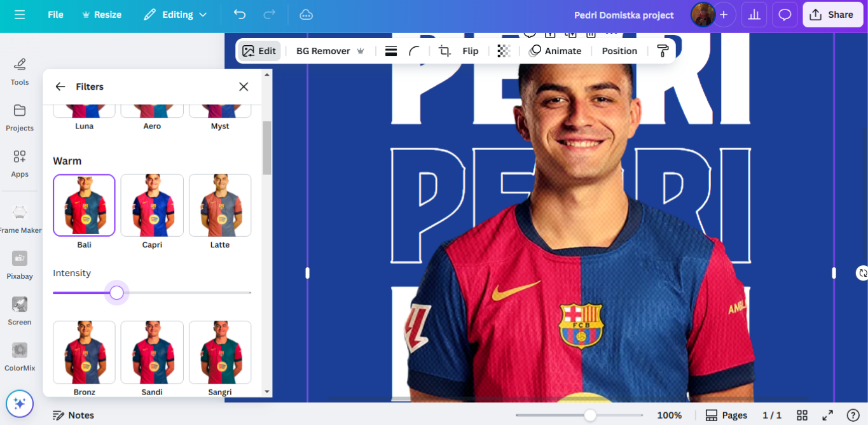The width and height of the screenshot is (868, 425).
Task: Expand the Editing mode dropdown
Action: pos(176,15)
